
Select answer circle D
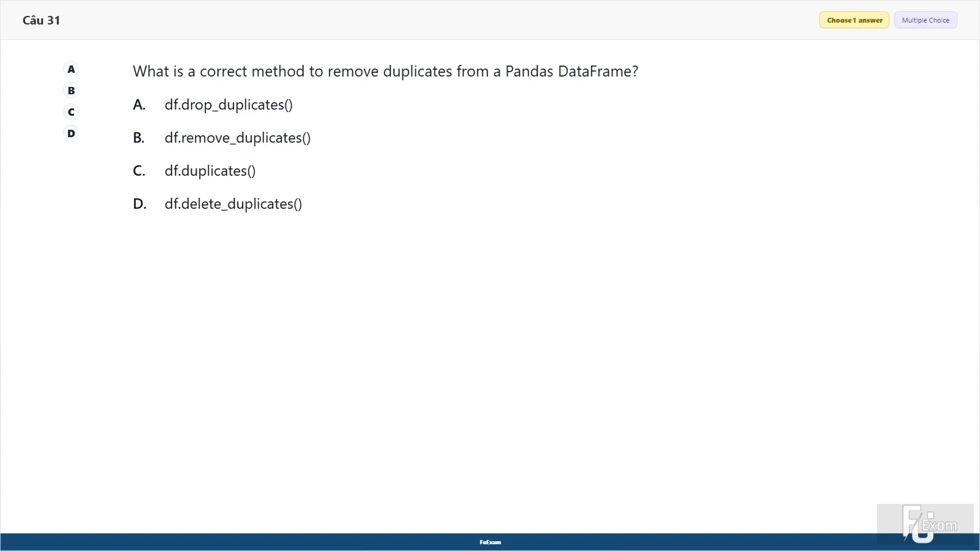tap(71, 133)
